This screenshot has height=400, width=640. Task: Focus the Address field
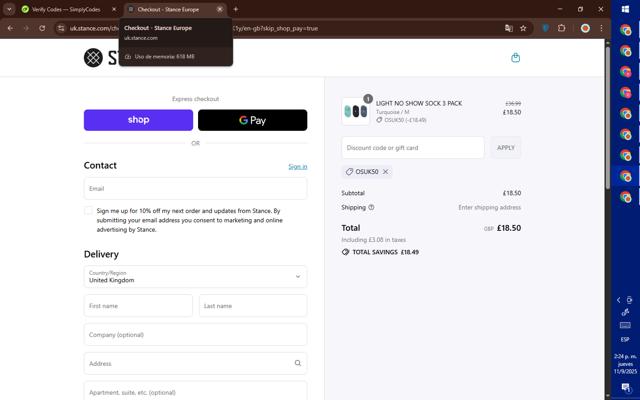pos(196,363)
